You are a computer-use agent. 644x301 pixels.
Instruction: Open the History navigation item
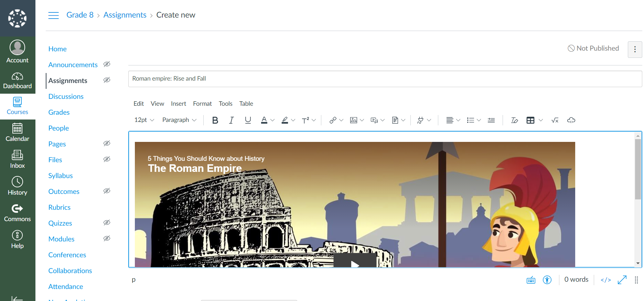18,186
